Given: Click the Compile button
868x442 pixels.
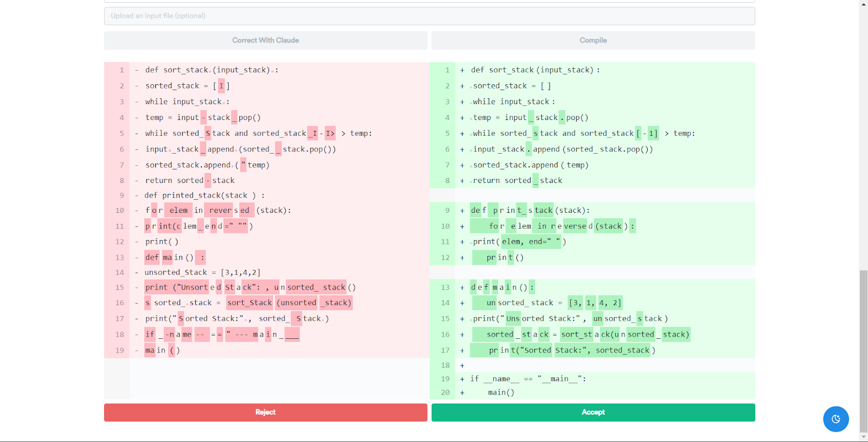Looking at the screenshot, I should click(593, 40).
